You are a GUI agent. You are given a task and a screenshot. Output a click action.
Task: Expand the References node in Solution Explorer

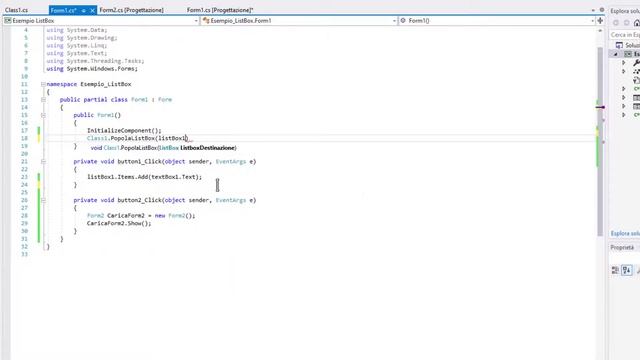(x=624, y=71)
